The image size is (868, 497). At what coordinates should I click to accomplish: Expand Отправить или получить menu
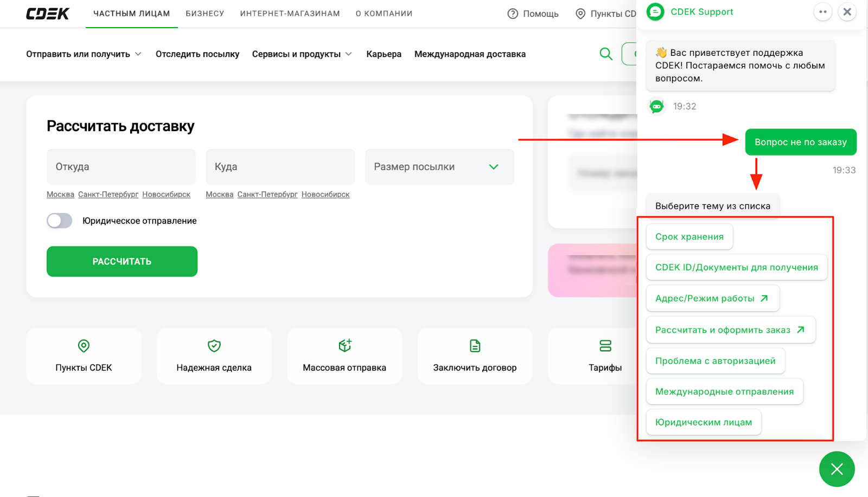(84, 54)
